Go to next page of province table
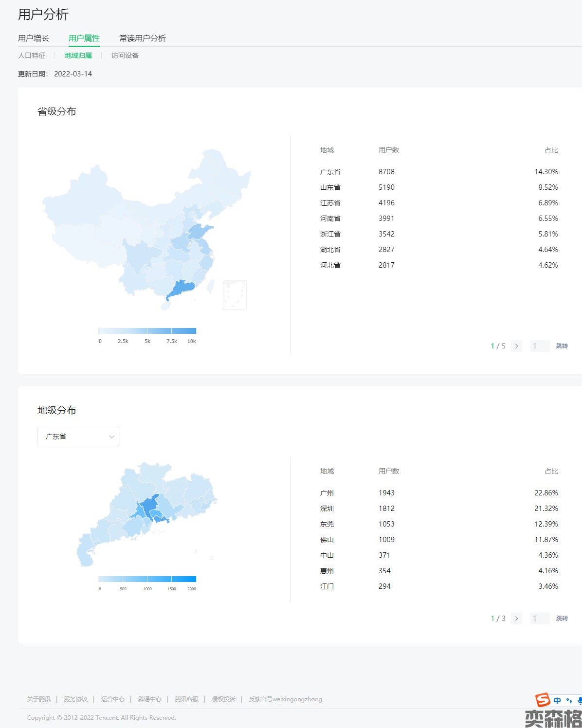Image resolution: width=582 pixels, height=728 pixels. coord(516,346)
